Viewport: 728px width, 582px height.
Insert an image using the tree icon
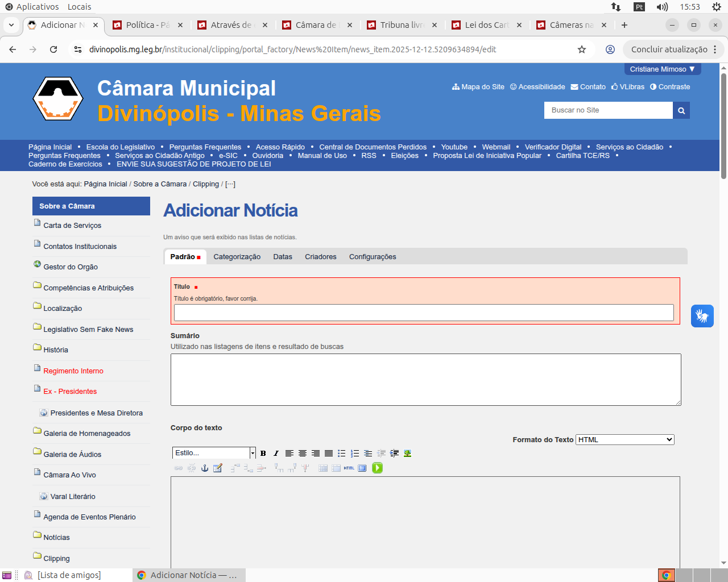click(x=407, y=454)
